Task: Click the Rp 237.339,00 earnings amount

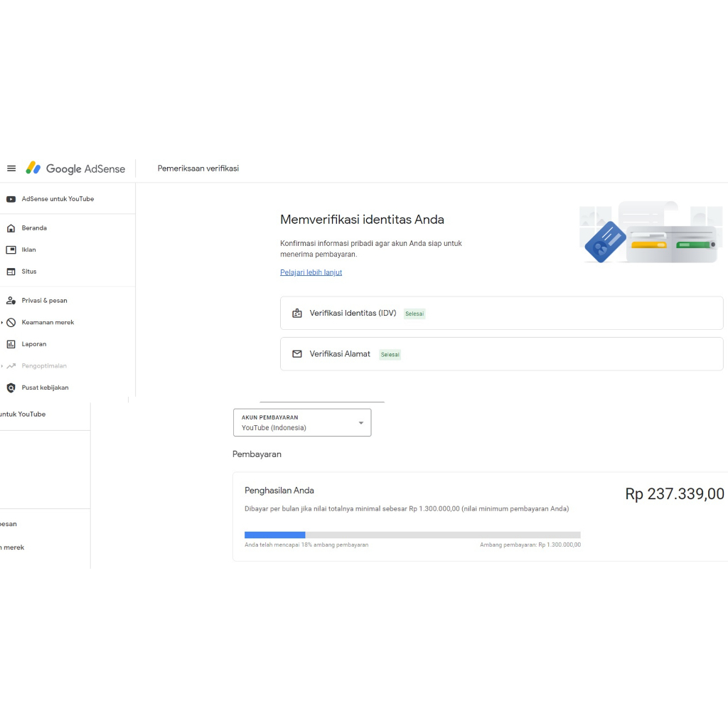Action: tap(675, 494)
